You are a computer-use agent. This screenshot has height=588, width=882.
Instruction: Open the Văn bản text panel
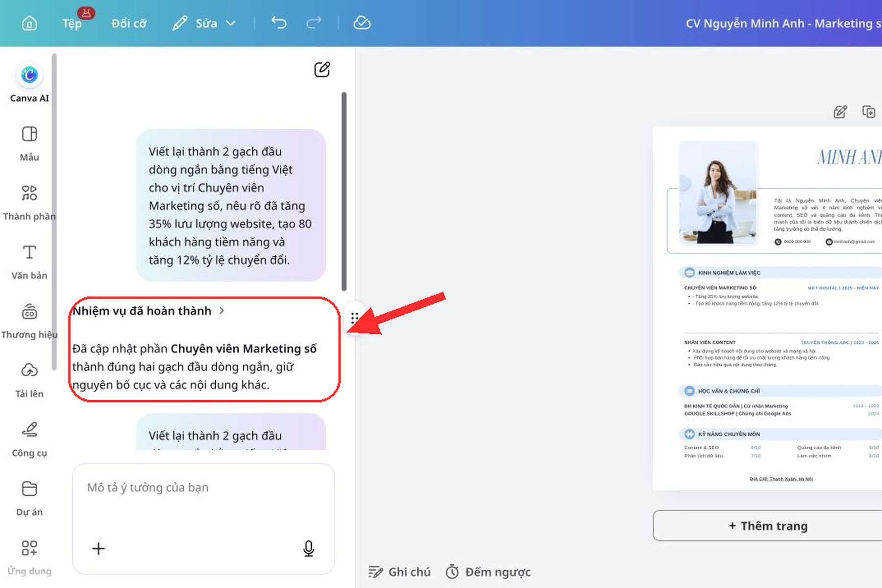point(29,262)
